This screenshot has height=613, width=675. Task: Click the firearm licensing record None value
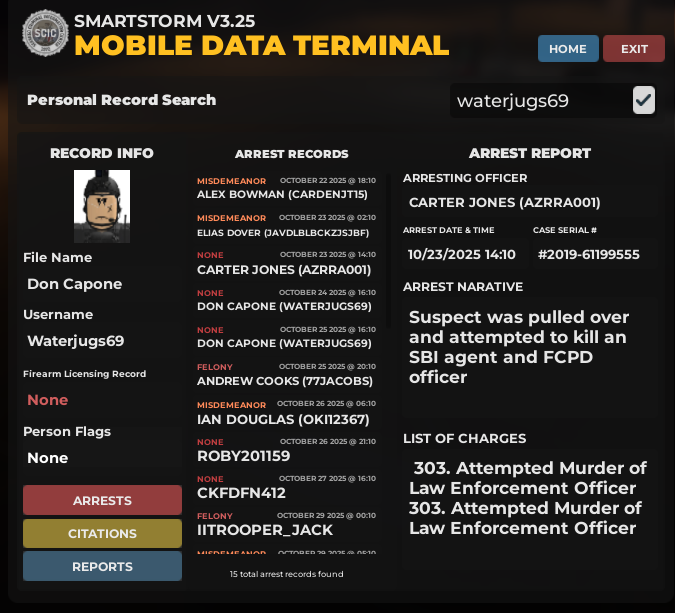48,400
